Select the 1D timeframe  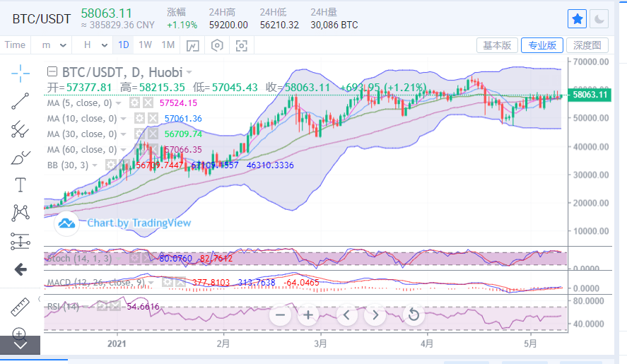point(124,45)
